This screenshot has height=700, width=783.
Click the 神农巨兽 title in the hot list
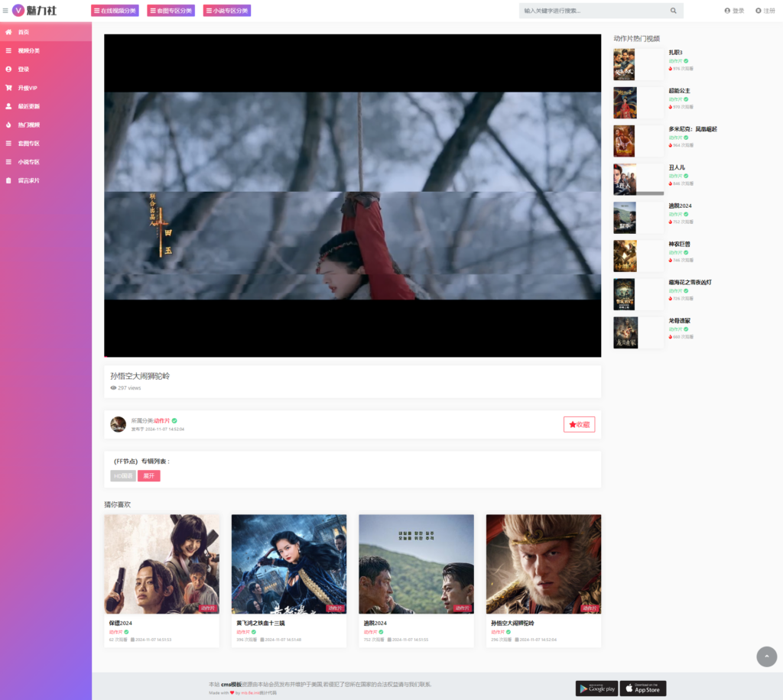pyautogui.click(x=680, y=244)
